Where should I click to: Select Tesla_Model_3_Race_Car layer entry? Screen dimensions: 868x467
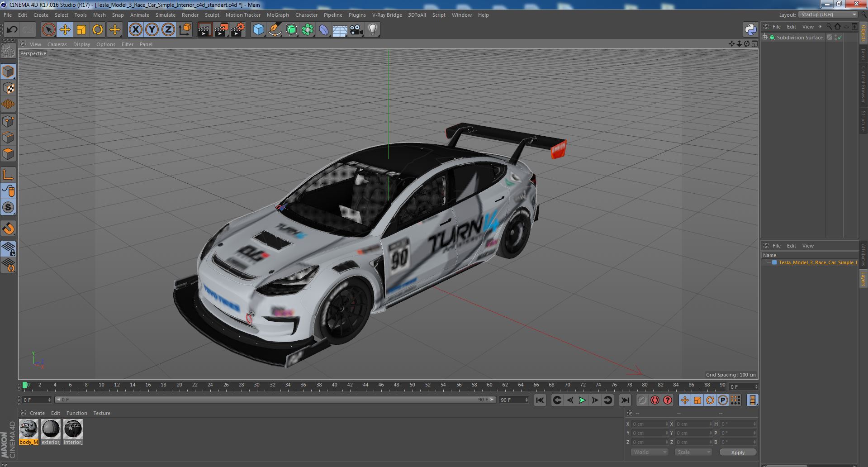817,262
